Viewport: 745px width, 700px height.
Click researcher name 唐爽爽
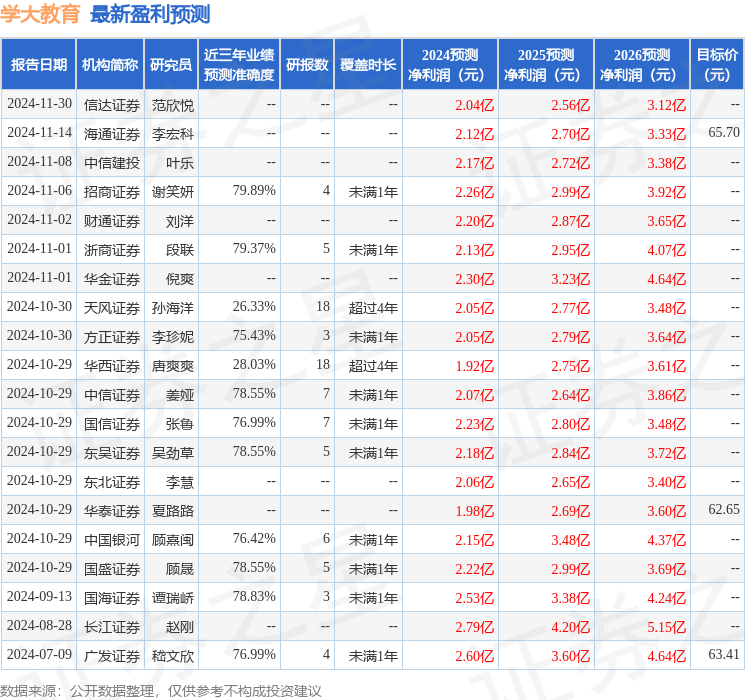tap(173, 366)
